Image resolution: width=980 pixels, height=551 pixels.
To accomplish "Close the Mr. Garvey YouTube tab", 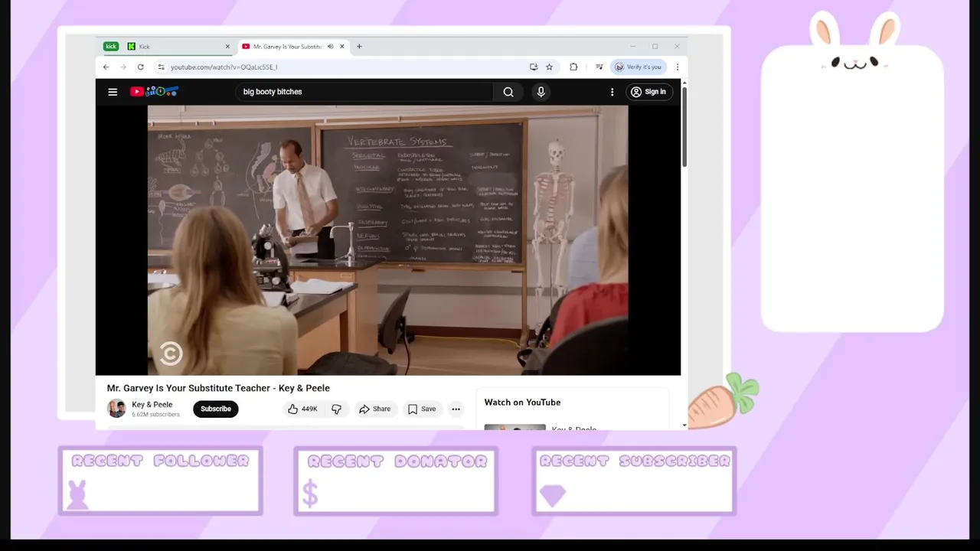I will coord(342,47).
